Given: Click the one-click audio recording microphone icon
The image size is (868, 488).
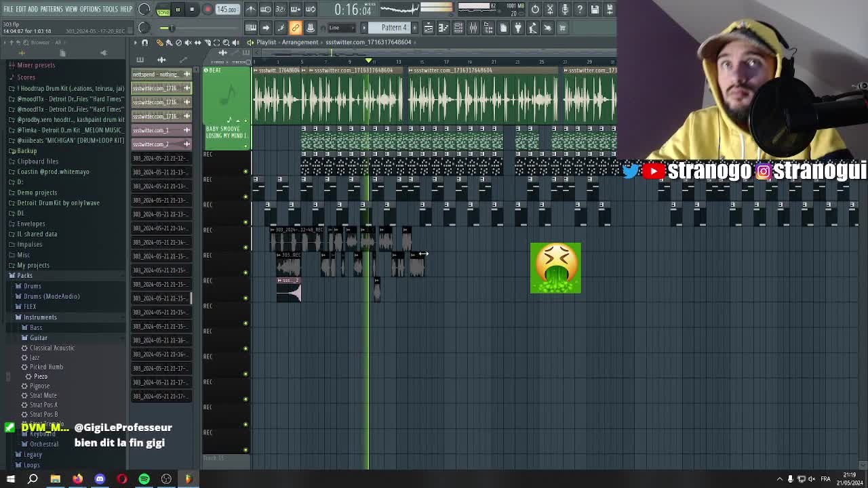Looking at the screenshot, I should (565, 9).
